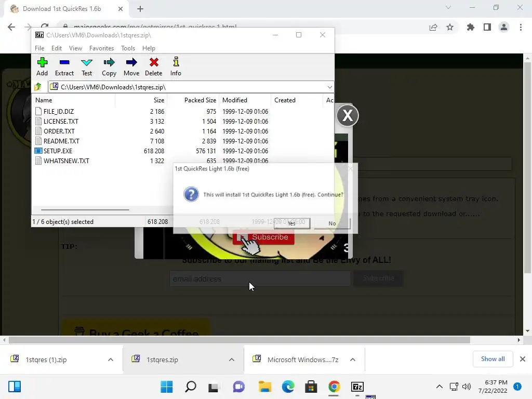This screenshot has height=399, width=532.
Task: Sort the list by Name column
Action: (x=74, y=100)
